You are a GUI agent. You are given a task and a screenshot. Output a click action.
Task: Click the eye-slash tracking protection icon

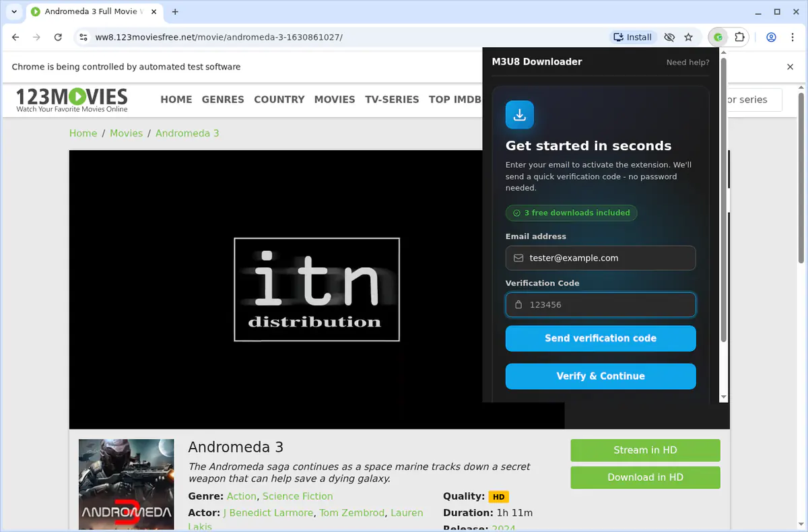669,37
